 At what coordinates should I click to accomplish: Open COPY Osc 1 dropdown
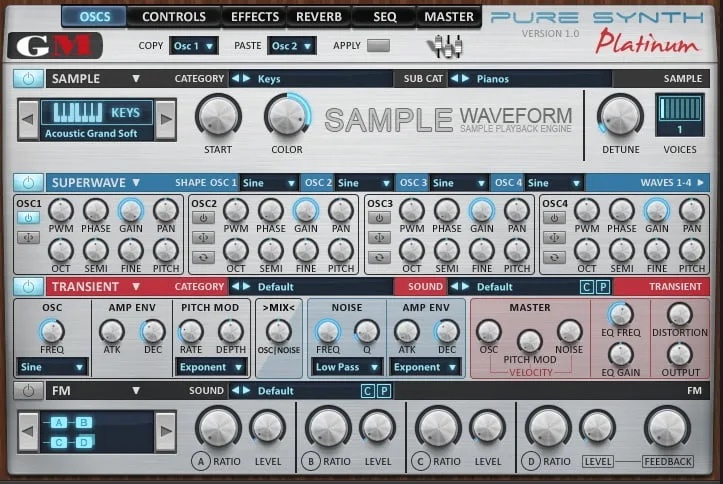pyautogui.click(x=194, y=46)
